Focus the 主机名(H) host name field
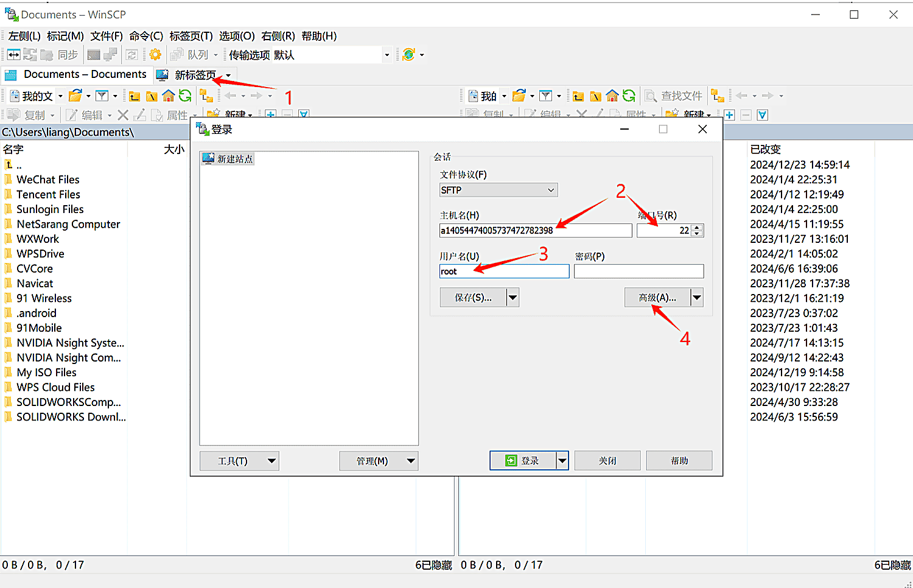Image resolution: width=913 pixels, height=588 pixels. coord(536,231)
